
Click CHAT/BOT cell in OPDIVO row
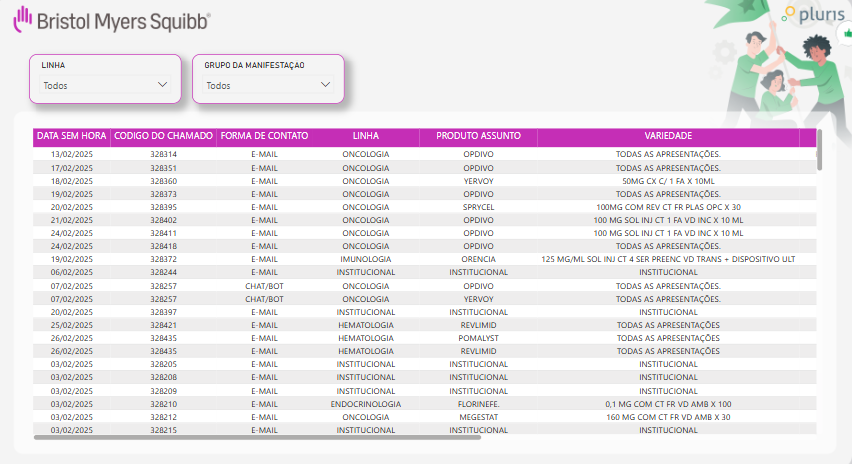coord(264,286)
